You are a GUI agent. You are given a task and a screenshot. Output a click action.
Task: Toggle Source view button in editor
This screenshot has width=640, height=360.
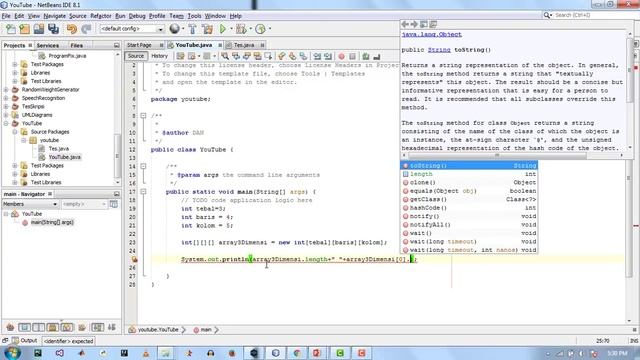136,56
